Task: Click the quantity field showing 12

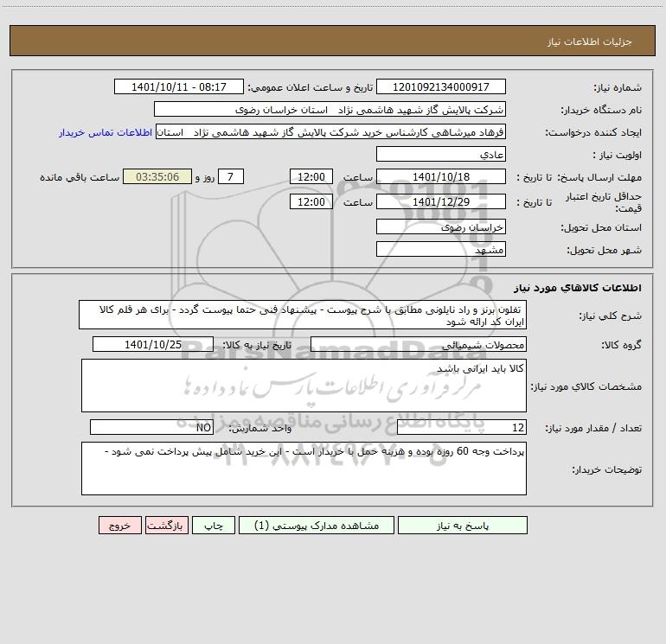Action: point(462,427)
